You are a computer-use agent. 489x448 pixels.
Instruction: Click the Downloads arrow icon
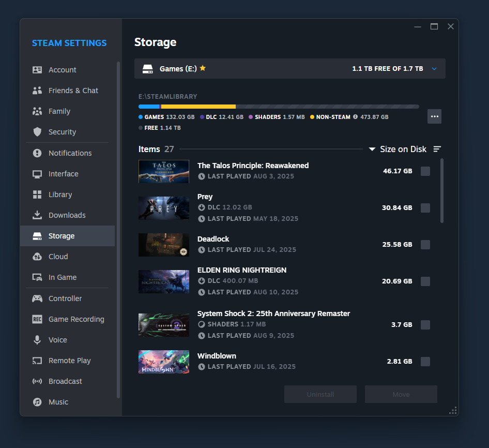[x=37, y=215]
